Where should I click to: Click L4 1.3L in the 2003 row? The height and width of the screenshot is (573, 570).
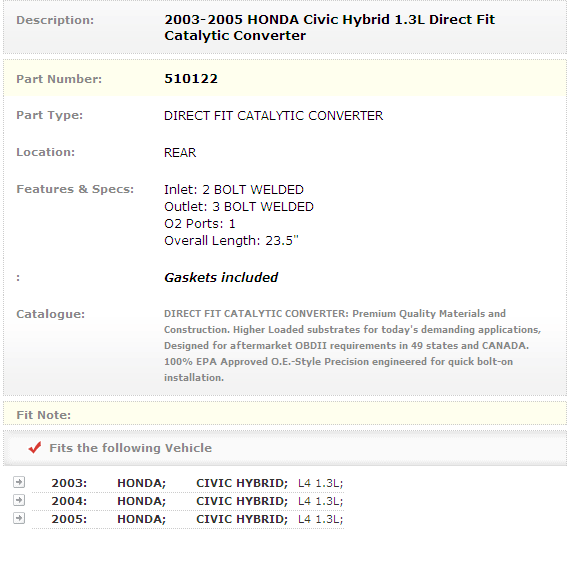click(x=320, y=483)
